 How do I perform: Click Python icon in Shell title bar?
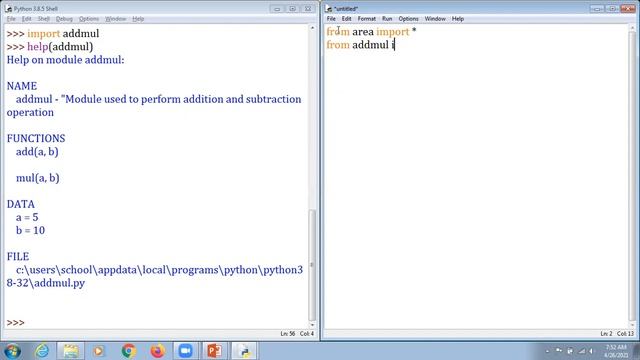pyautogui.click(x=8, y=9)
